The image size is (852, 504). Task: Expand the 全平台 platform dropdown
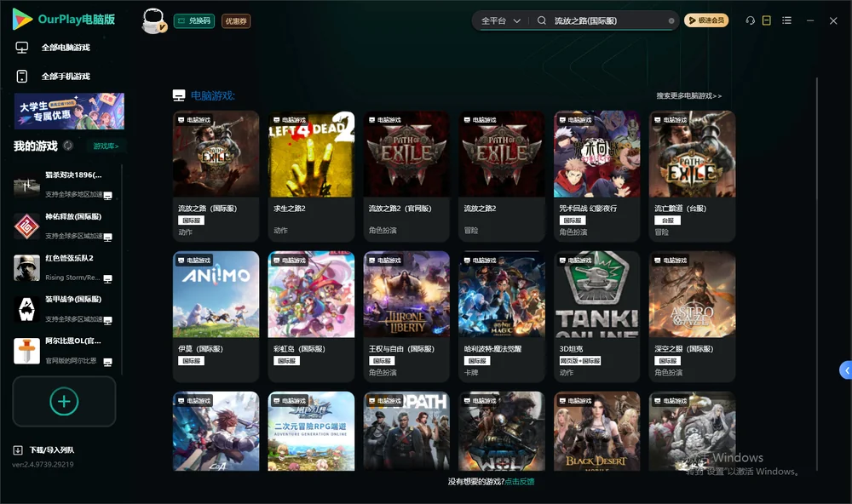click(x=500, y=20)
